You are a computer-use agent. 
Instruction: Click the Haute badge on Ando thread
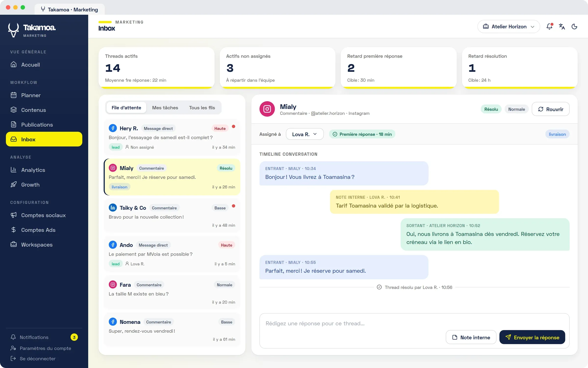tap(226, 245)
